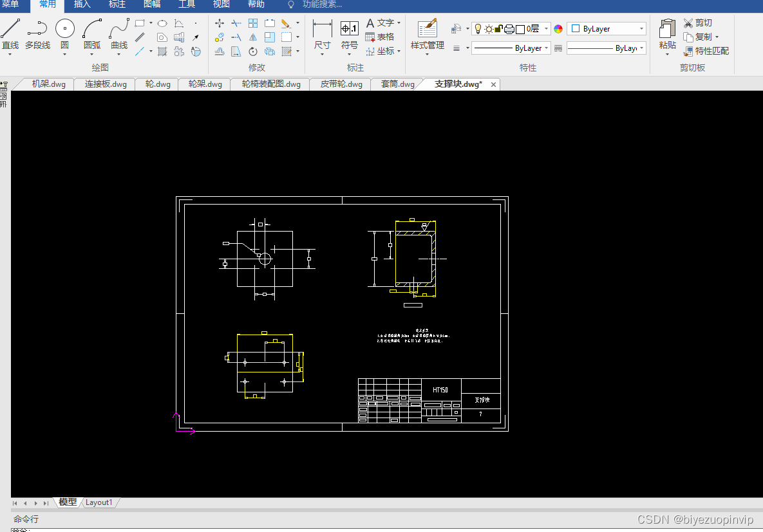This screenshot has height=532, width=763.
Task: Switch to the 插入 ribbon tab
Action: [x=82, y=5]
